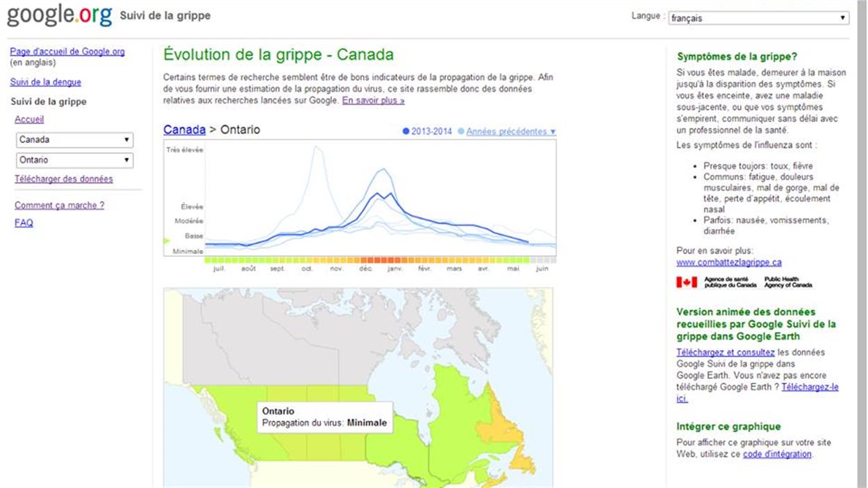Click the Ontario propagation tooltip on the map
868x488 pixels.
(x=325, y=417)
